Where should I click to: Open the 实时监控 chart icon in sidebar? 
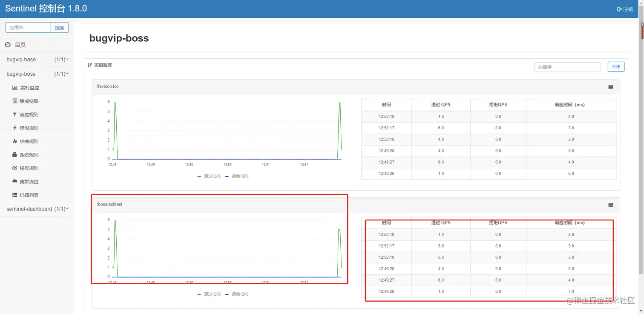(15, 88)
